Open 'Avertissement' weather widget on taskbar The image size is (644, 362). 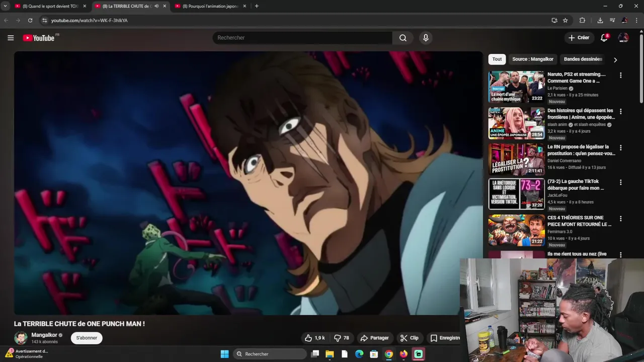[26, 354]
